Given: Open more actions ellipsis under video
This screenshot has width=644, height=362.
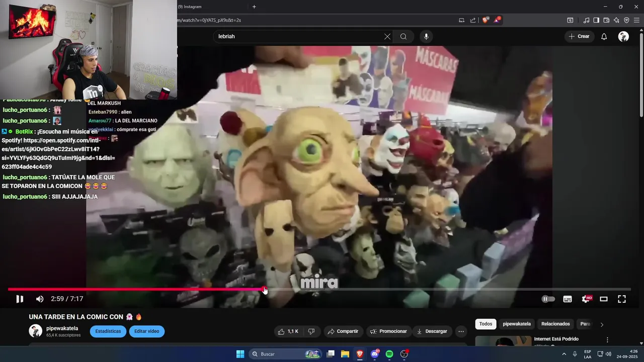Looking at the screenshot, I should [x=461, y=331].
